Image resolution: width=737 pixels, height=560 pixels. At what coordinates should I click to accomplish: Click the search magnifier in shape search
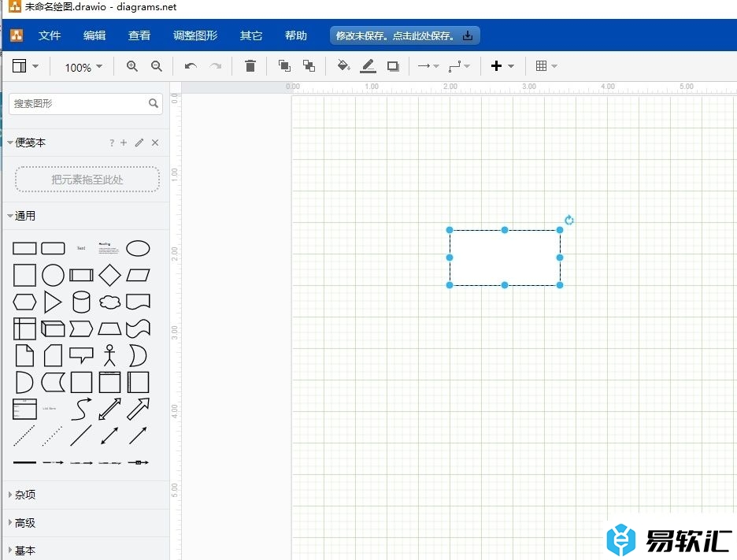coord(154,103)
